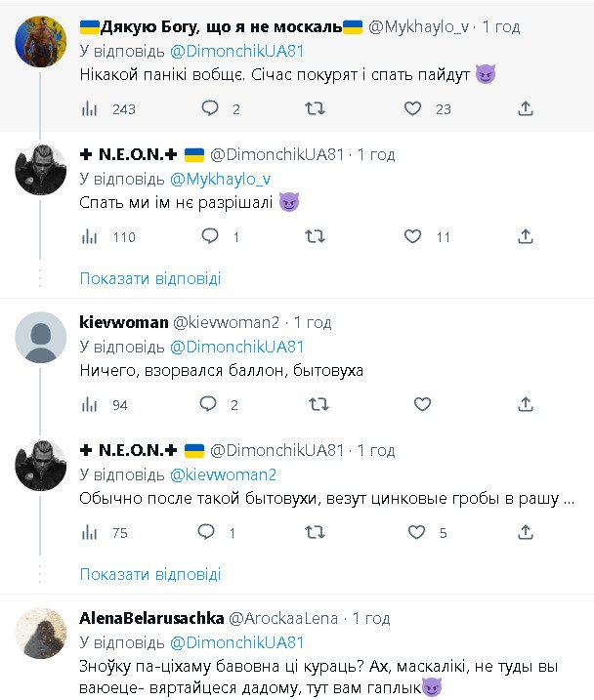Open the AlenaBelarusachka profile name
The height and width of the screenshot is (700, 594).
pos(150,618)
